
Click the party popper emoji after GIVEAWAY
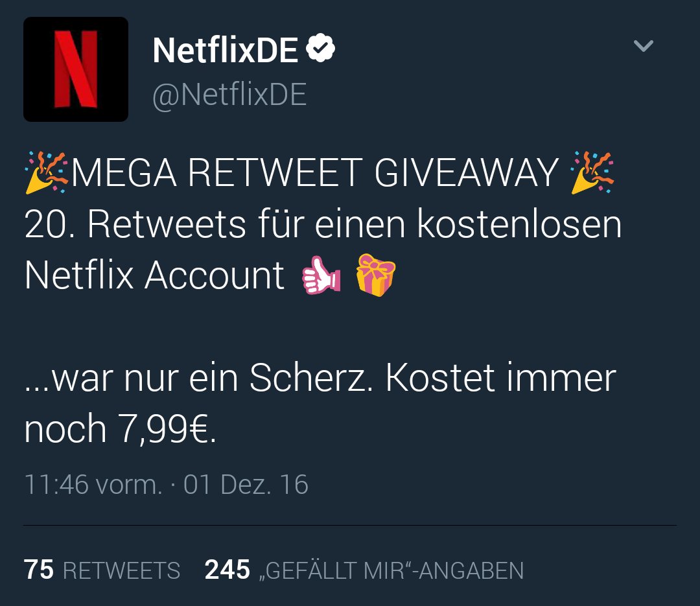[x=592, y=172]
